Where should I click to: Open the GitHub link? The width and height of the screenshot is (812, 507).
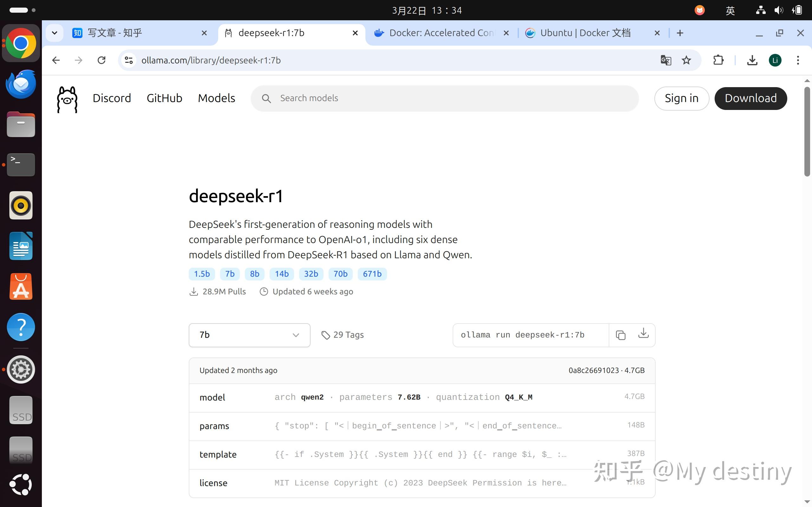click(164, 98)
